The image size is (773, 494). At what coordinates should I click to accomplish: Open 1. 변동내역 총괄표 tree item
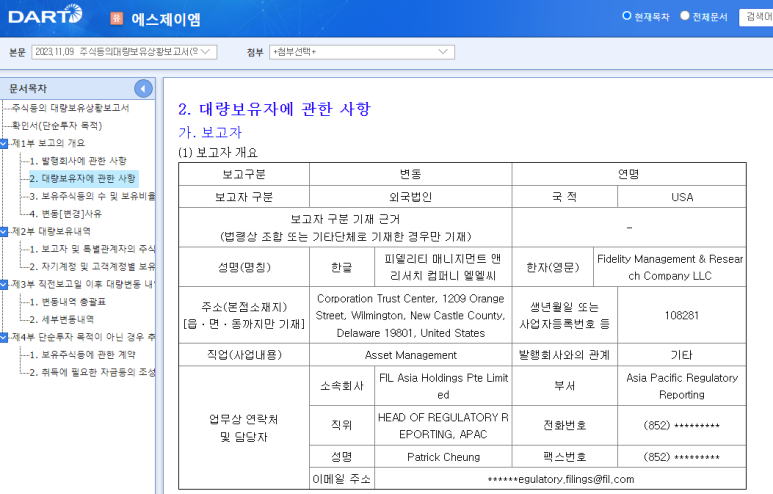click(x=68, y=302)
